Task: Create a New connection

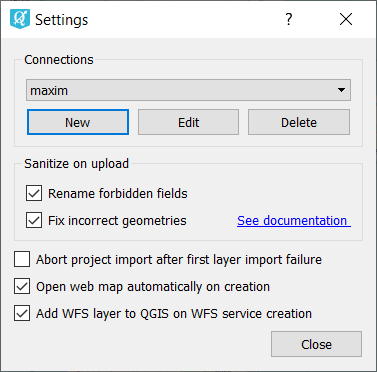Action: click(78, 122)
